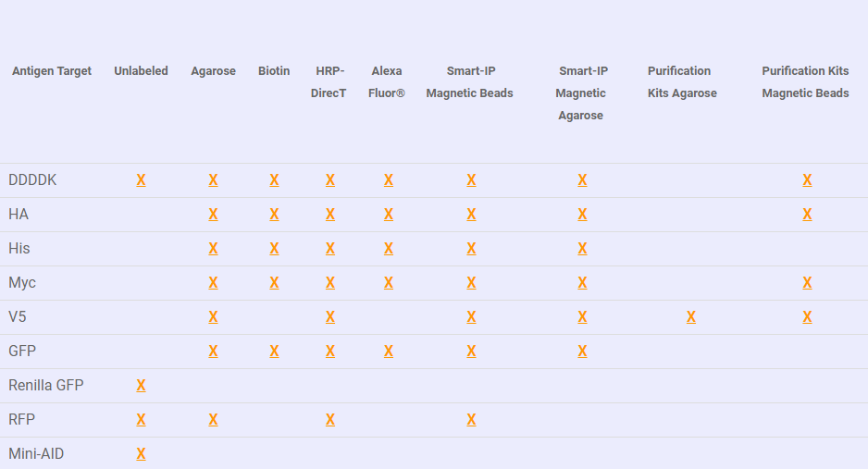The height and width of the screenshot is (469, 868).
Task: Open the RFP HRP-DirecT X link
Action: click(x=330, y=420)
